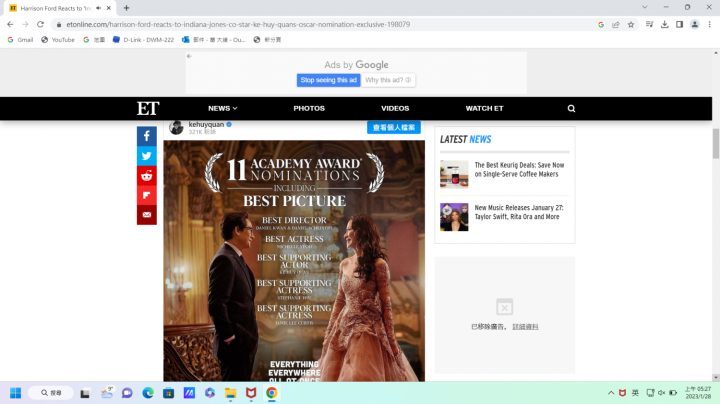Open VIDEOS section
The height and width of the screenshot is (404, 720).
click(395, 108)
